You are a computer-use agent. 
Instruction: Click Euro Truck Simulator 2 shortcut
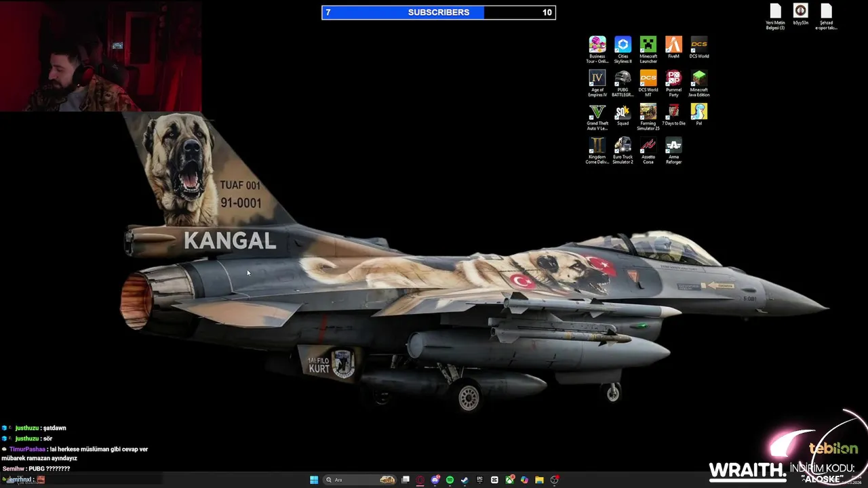(623, 150)
